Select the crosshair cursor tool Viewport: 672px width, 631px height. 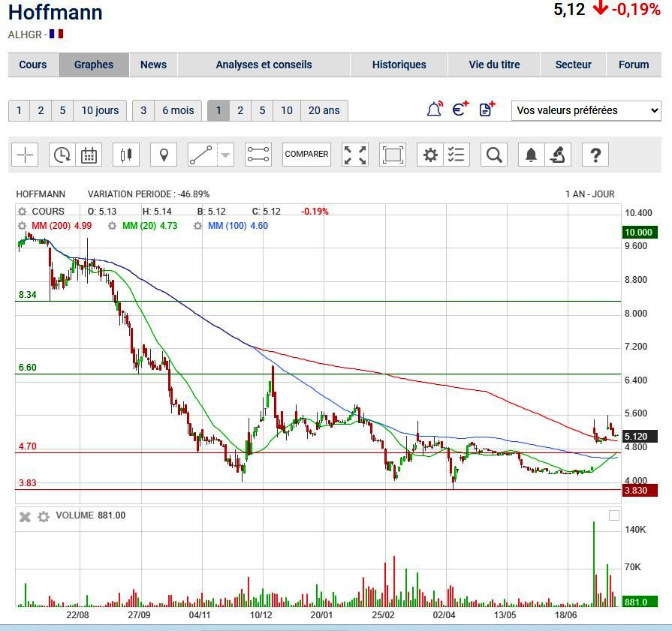(25, 155)
